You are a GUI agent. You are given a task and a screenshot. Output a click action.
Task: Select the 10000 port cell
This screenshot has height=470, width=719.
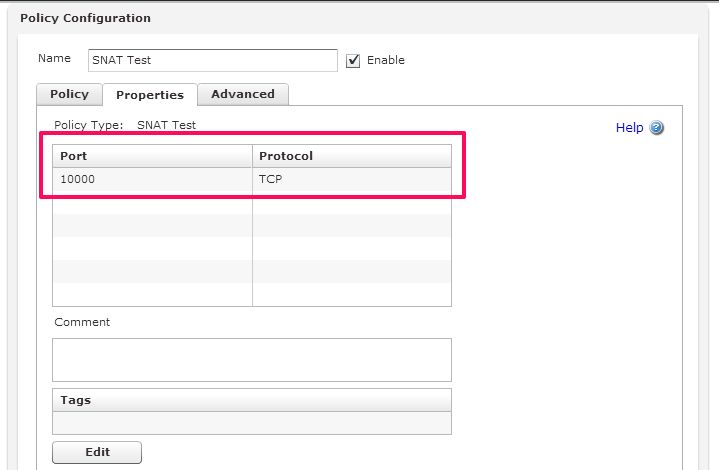[152, 179]
